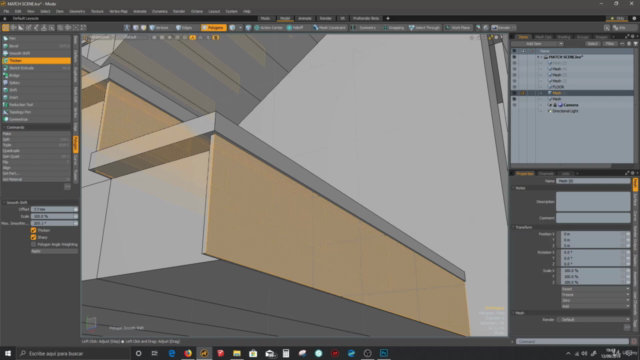
Task: Open the Vertex Map menu
Action: pyautogui.click(x=118, y=11)
